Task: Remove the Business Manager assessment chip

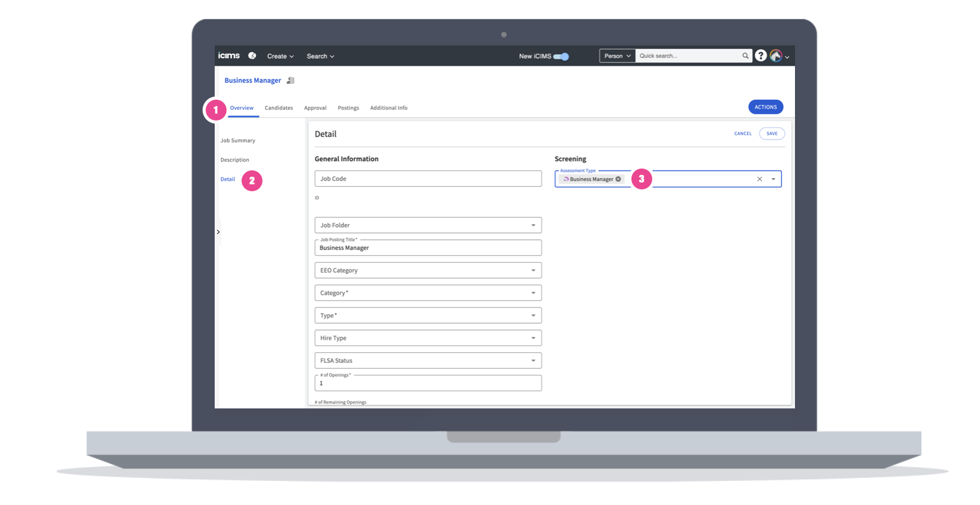Action: pos(618,179)
